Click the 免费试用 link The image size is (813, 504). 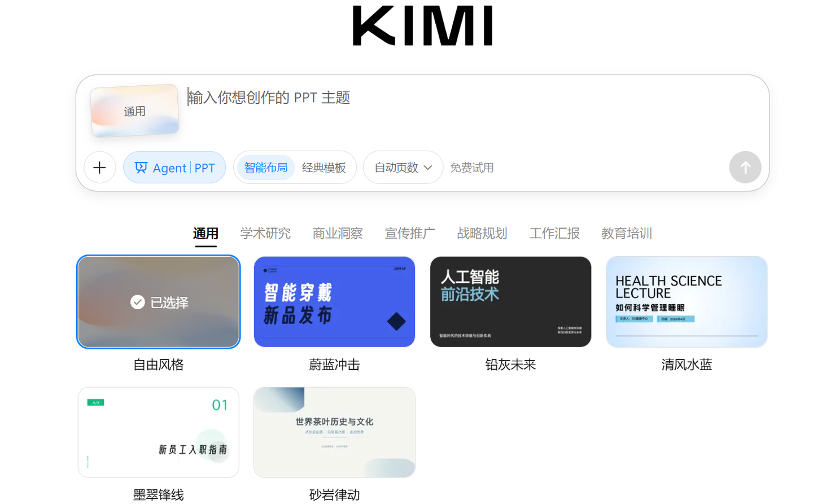tap(472, 168)
